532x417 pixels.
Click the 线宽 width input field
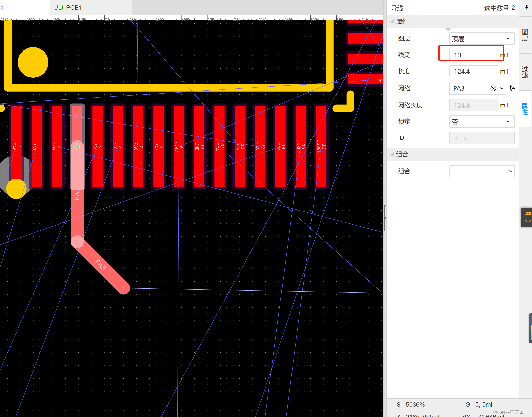pos(473,55)
